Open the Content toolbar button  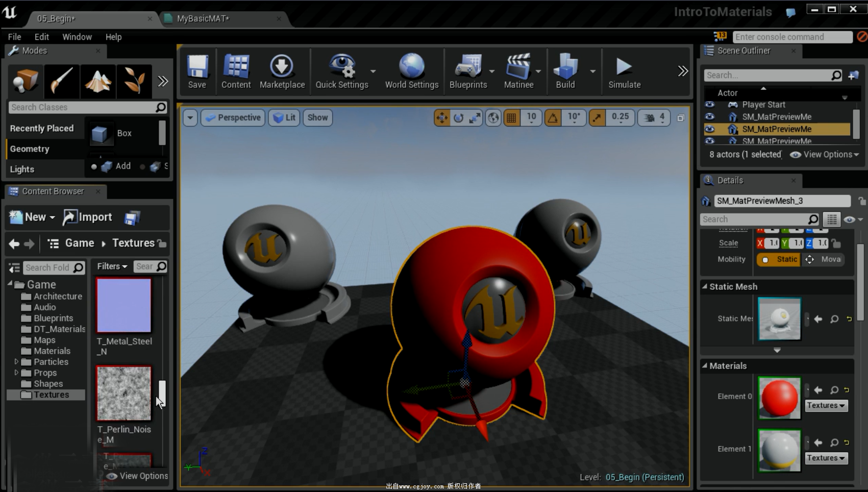click(236, 71)
